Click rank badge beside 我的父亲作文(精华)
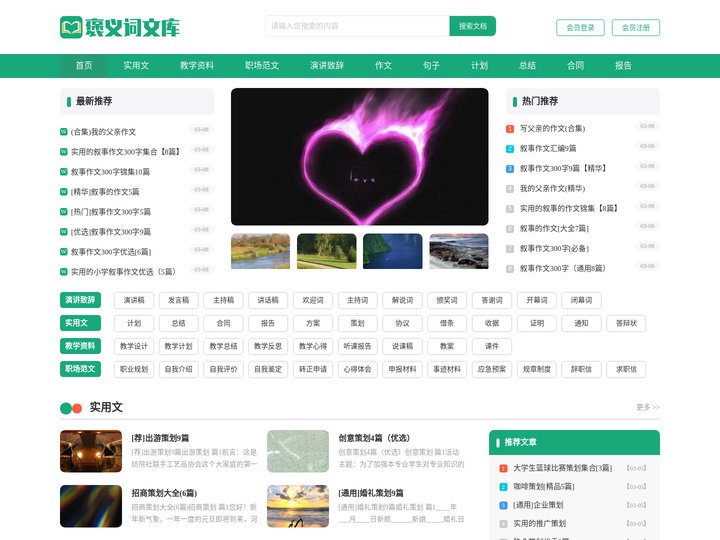This screenshot has width=720, height=540. 510,189
